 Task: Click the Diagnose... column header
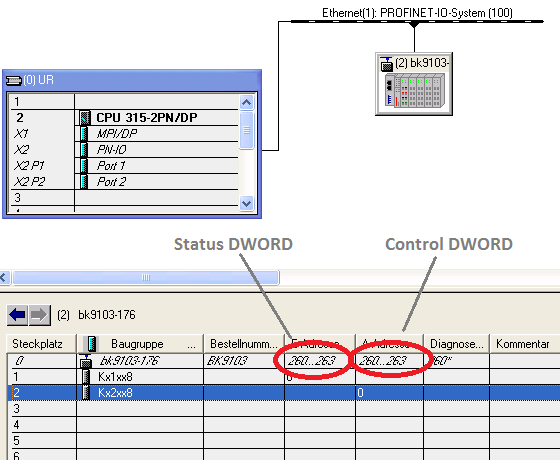(456, 344)
